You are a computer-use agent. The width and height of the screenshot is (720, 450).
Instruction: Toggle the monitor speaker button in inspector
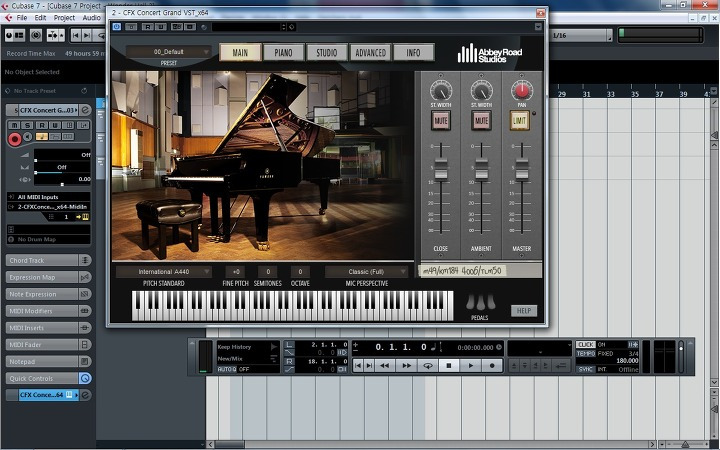point(28,137)
